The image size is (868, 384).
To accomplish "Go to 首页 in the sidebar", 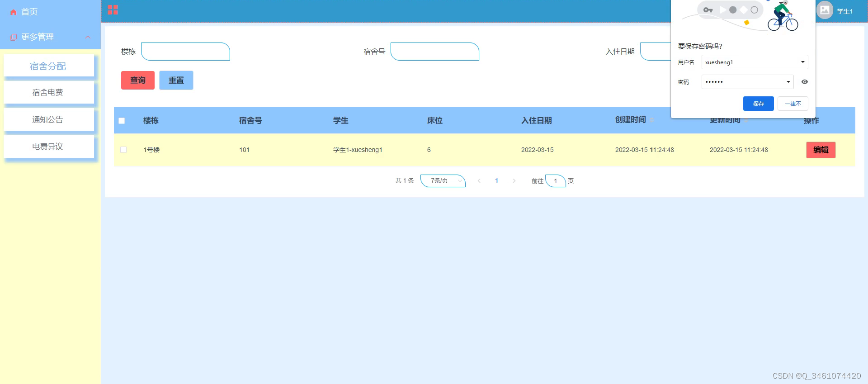I will (x=29, y=12).
